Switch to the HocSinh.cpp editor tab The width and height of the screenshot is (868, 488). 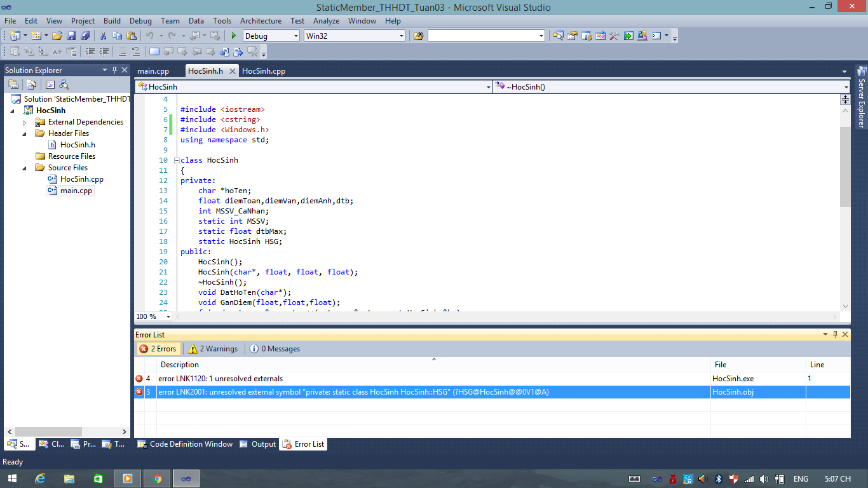click(263, 71)
